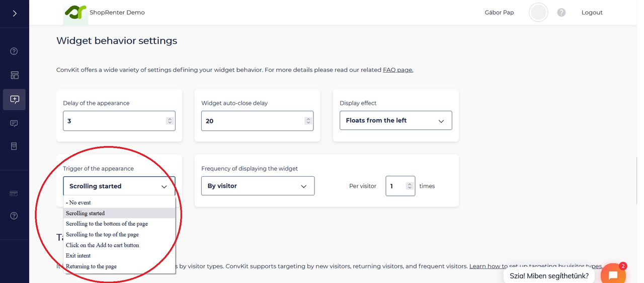Open the layout templates sidebar icon
The height and width of the screenshot is (283, 644).
pos(15,75)
